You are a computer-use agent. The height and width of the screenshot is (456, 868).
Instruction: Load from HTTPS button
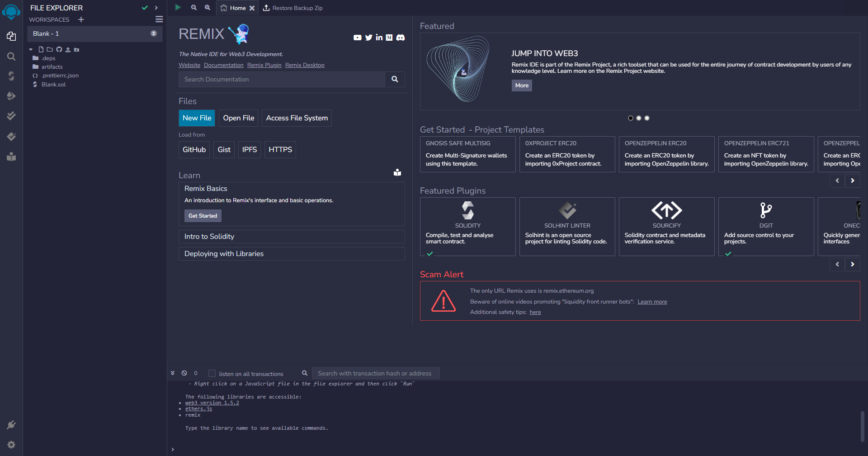point(280,150)
